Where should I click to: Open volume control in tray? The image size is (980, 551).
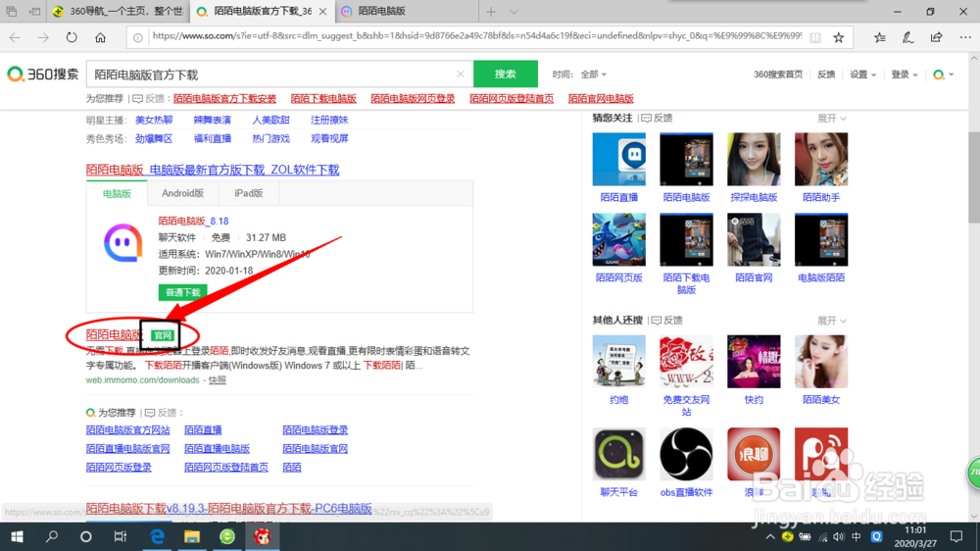tap(839, 536)
